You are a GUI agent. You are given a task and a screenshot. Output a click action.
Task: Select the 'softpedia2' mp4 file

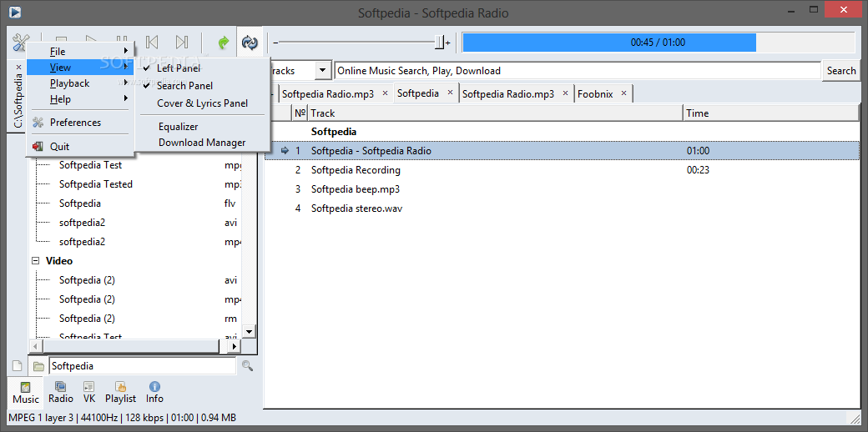tap(82, 242)
